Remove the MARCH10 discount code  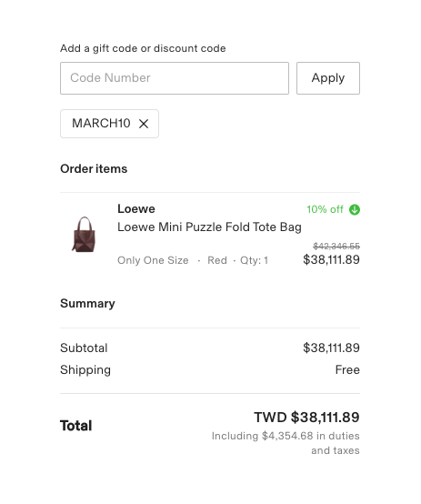pos(144,124)
